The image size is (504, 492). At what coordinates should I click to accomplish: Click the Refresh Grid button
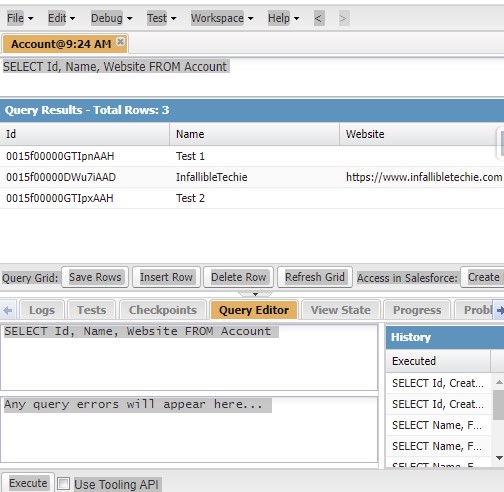point(315,277)
